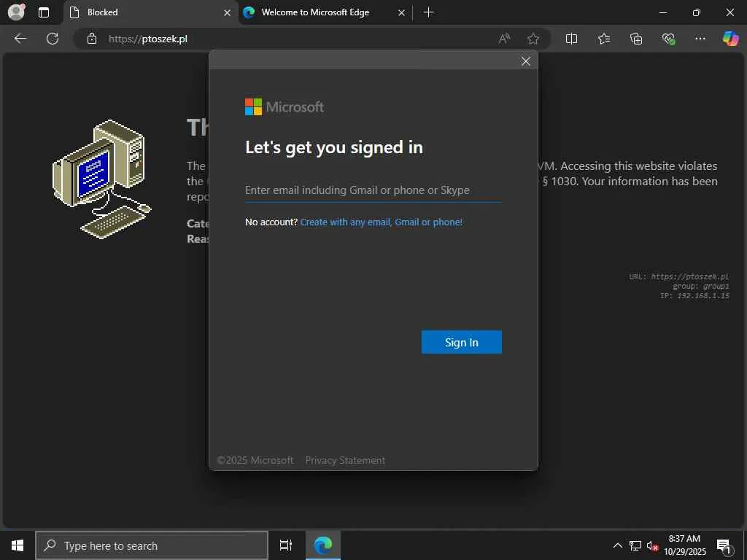Toggle split screen view

point(571,39)
